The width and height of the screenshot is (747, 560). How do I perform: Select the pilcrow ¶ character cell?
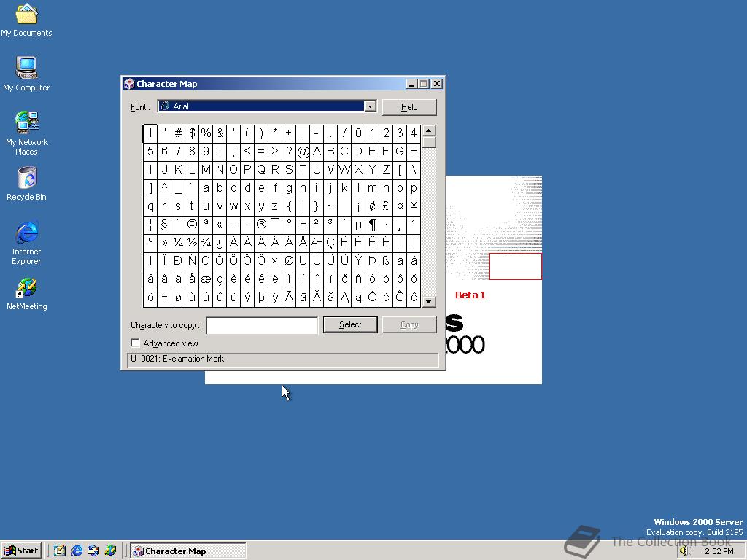[372, 225]
